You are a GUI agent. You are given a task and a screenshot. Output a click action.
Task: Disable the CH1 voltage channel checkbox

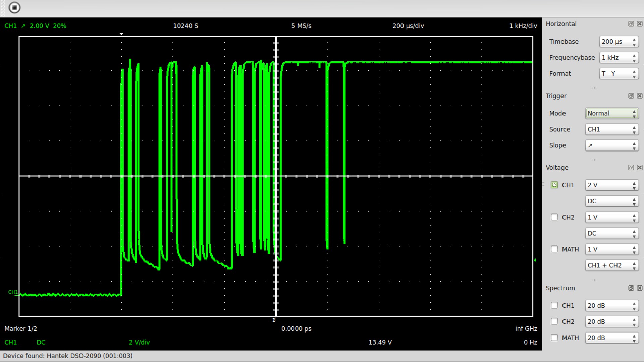[554, 185]
